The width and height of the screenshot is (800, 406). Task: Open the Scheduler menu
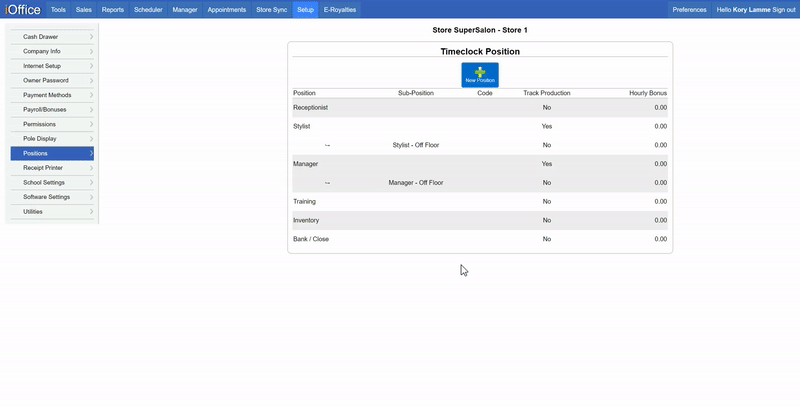tap(148, 10)
